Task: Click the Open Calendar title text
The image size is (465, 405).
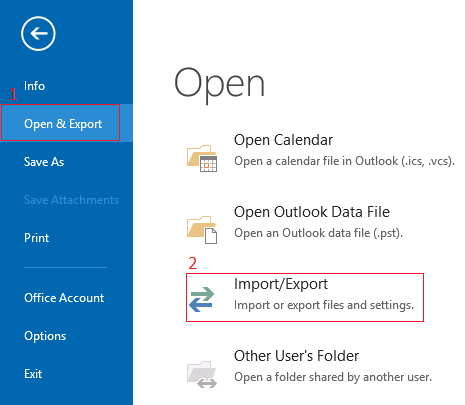Action: (x=283, y=140)
